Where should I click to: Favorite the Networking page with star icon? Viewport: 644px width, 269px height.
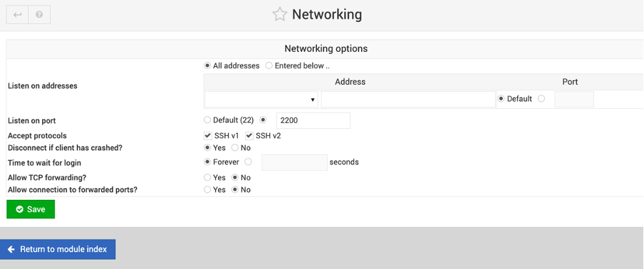click(x=280, y=14)
